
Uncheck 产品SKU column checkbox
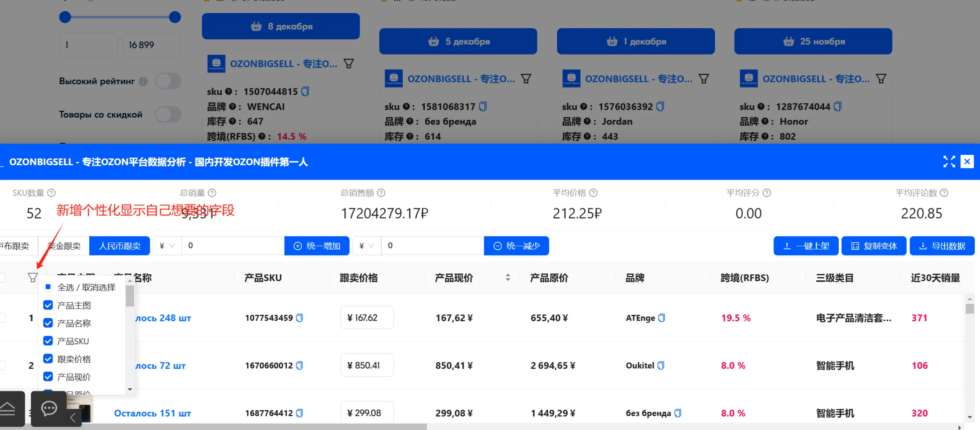tap(48, 341)
